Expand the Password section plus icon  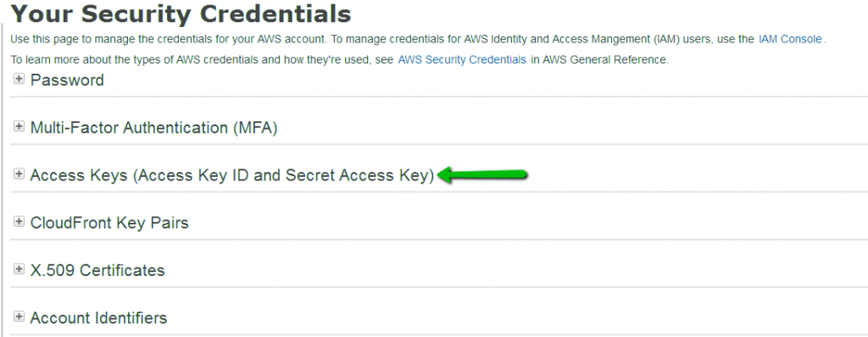point(19,80)
